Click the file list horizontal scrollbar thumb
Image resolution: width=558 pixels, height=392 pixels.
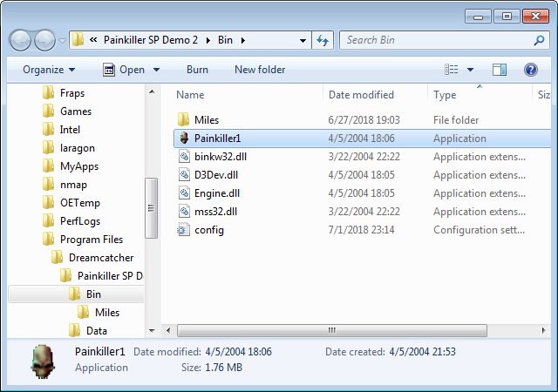click(x=332, y=330)
